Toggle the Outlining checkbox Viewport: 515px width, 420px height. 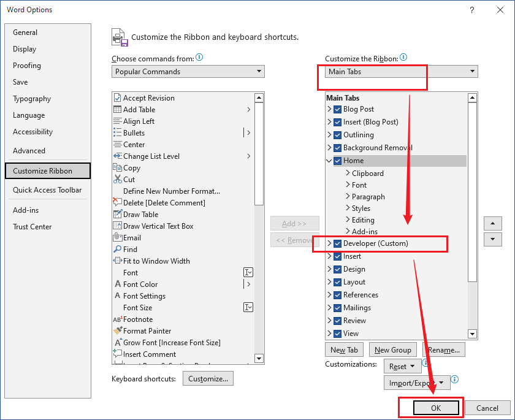[x=337, y=135]
